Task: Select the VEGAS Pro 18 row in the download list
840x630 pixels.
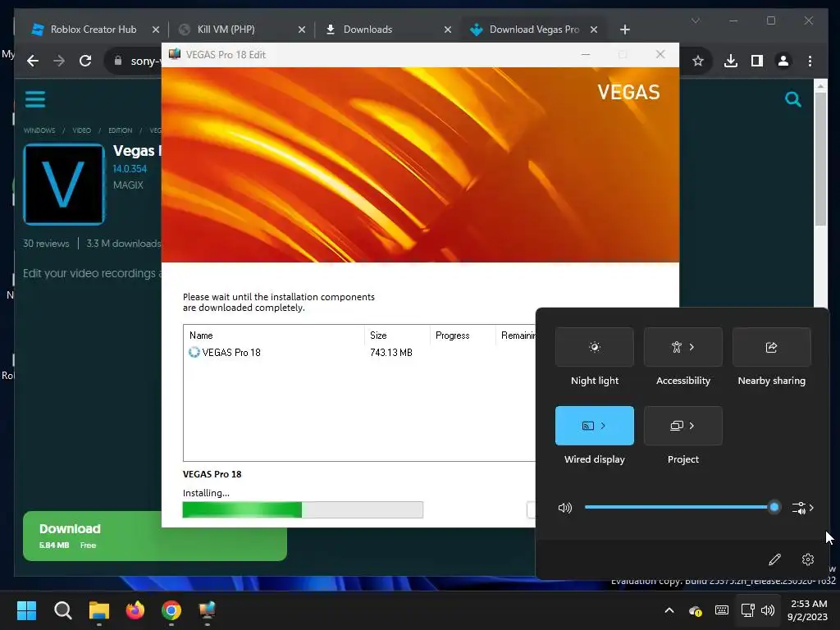Action: click(359, 353)
